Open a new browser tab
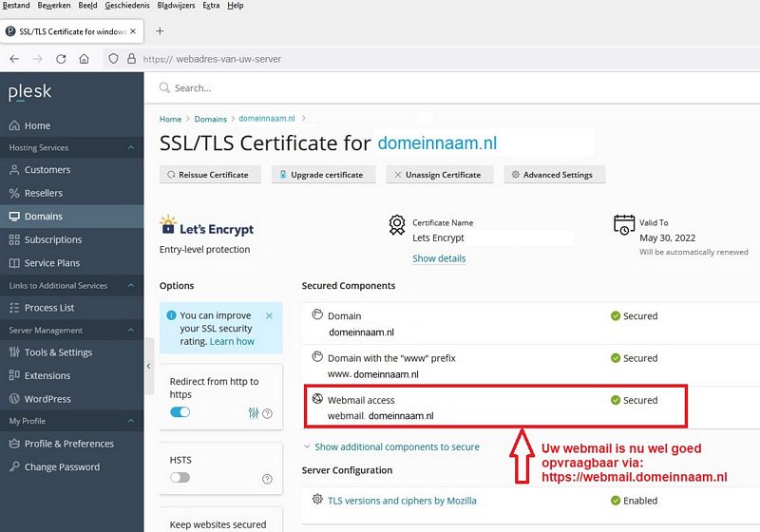This screenshot has width=760, height=532. pyautogui.click(x=160, y=31)
